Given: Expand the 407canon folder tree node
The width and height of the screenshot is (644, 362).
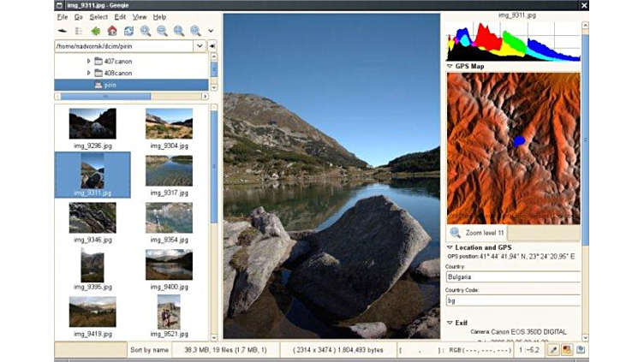Looking at the screenshot, I should 88,62.
